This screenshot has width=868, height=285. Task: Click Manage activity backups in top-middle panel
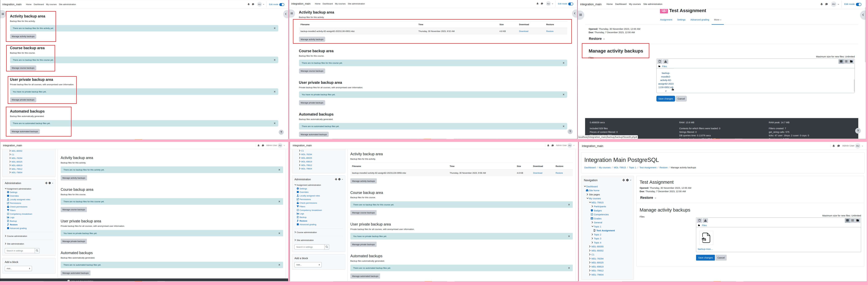(312, 39)
